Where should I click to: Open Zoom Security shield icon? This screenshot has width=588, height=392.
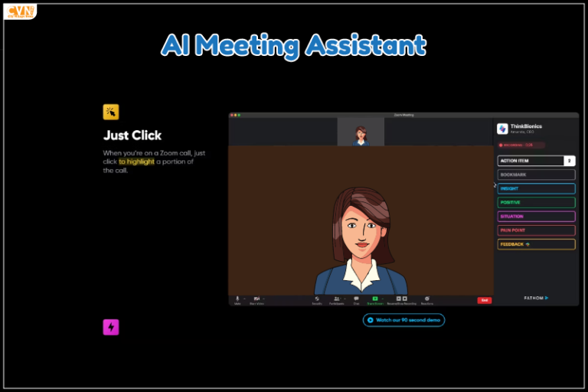317,299
